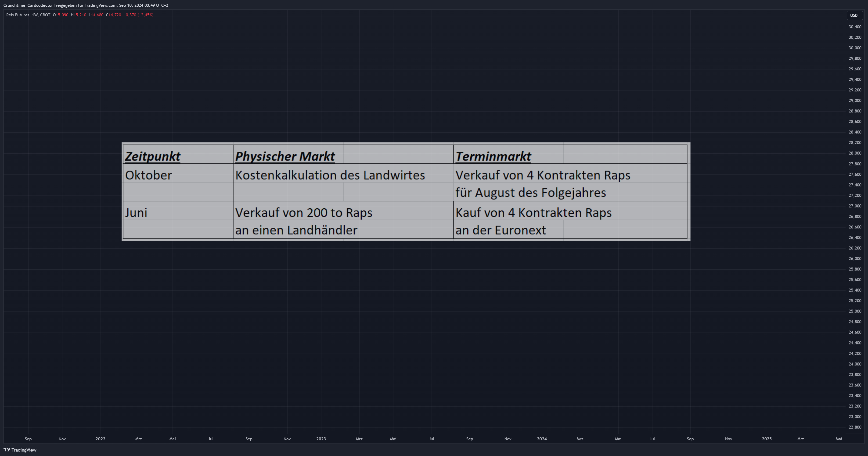The image size is (868, 456).
Task: Select the high value H15,210
Action: tap(79, 15)
